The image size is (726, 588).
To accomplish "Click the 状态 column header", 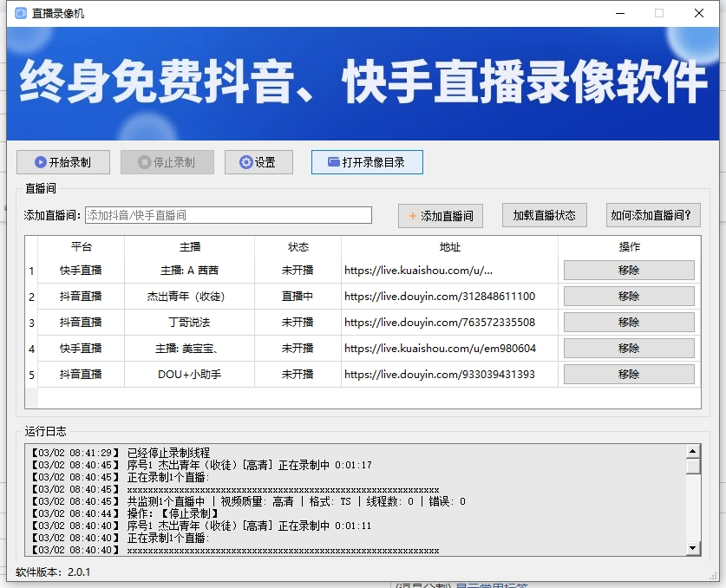I will click(298, 247).
